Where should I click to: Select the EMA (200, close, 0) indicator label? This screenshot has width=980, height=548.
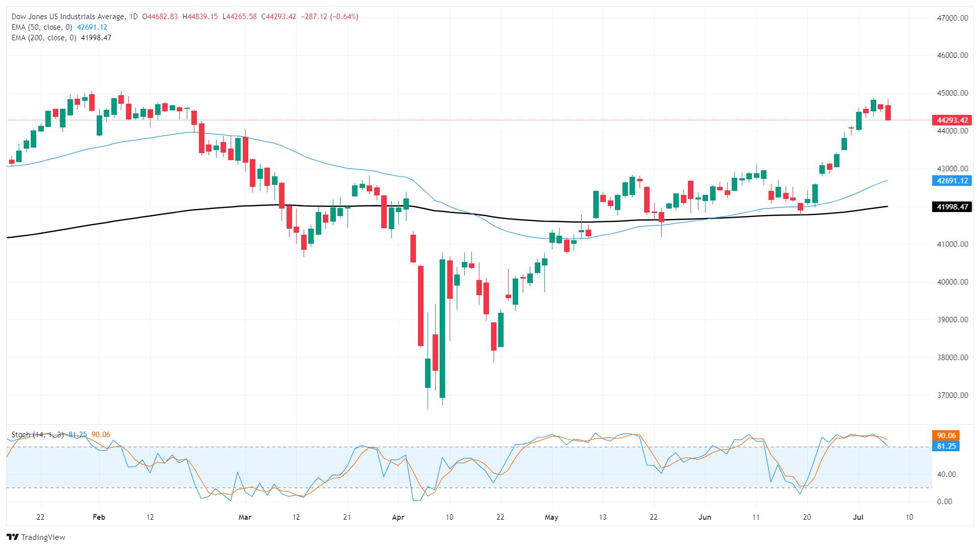[x=43, y=38]
